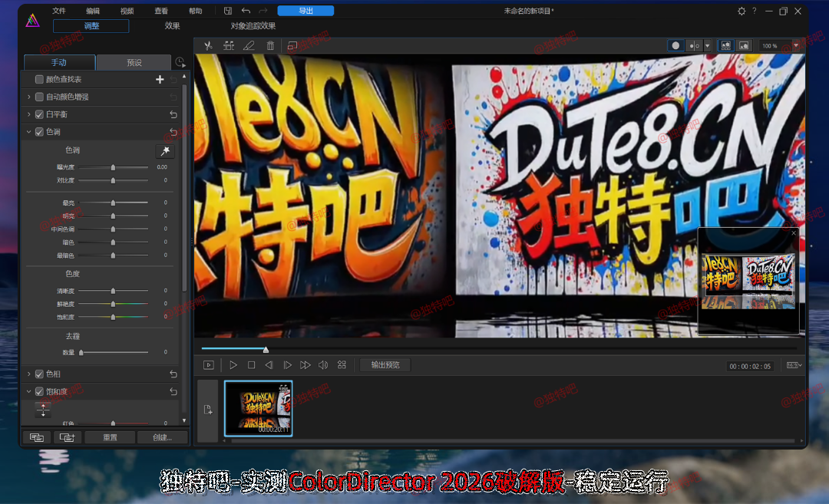Screen dimensions: 829x504
Task: Reset the 饱和度 adjustment
Action: coord(173,391)
